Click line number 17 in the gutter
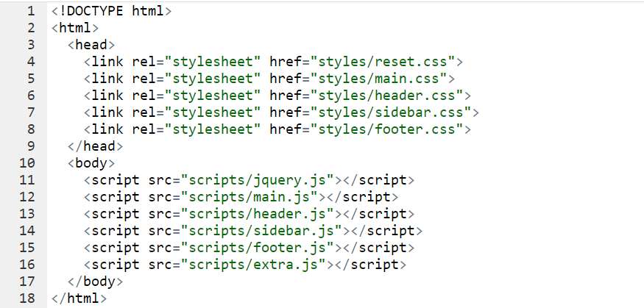 26,282
